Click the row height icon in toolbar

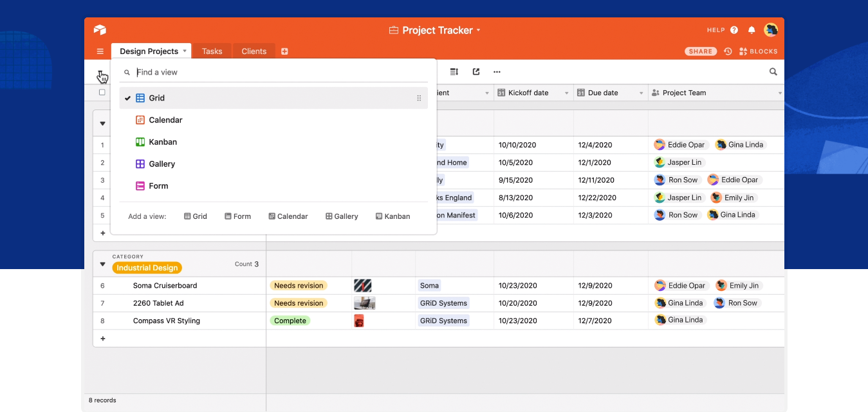tap(454, 72)
